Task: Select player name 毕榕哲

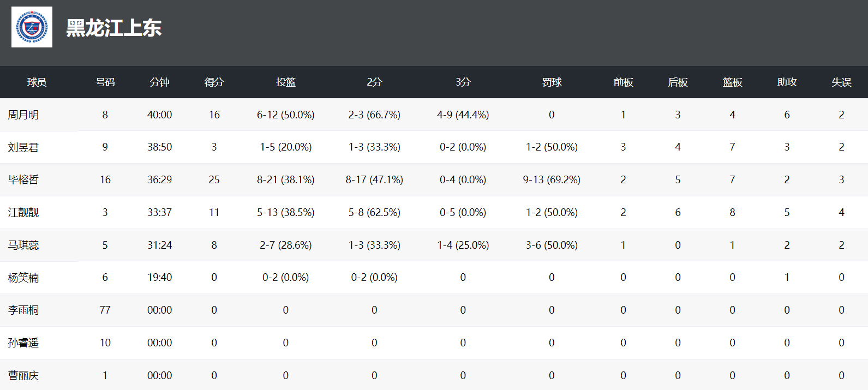Action: [23, 180]
